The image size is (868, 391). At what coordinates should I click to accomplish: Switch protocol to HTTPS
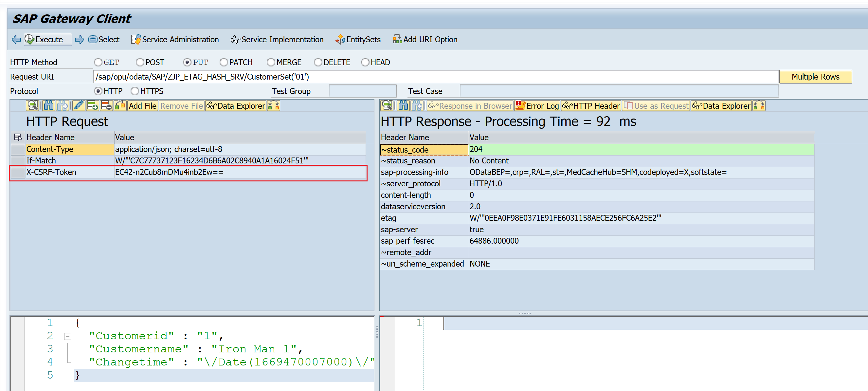pyautogui.click(x=135, y=91)
